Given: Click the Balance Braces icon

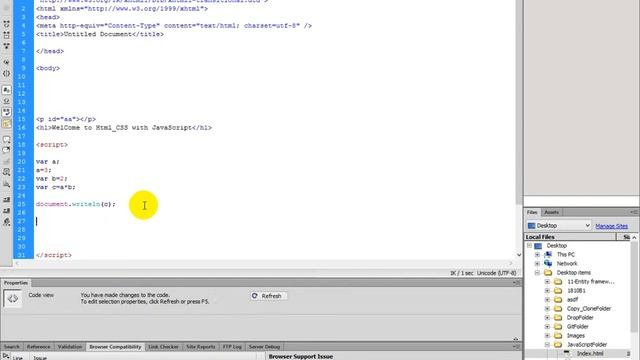Looking at the screenshot, I should coord(7,74).
